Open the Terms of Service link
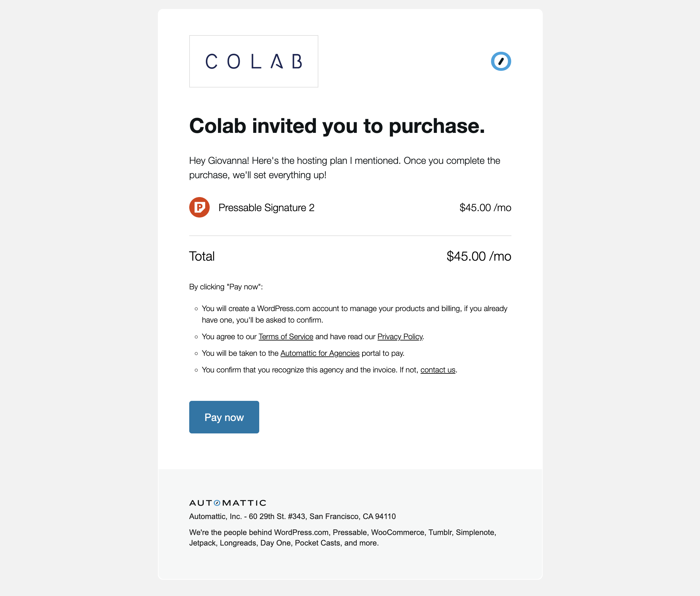Screen dimensions: 700x596 coord(286,336)
